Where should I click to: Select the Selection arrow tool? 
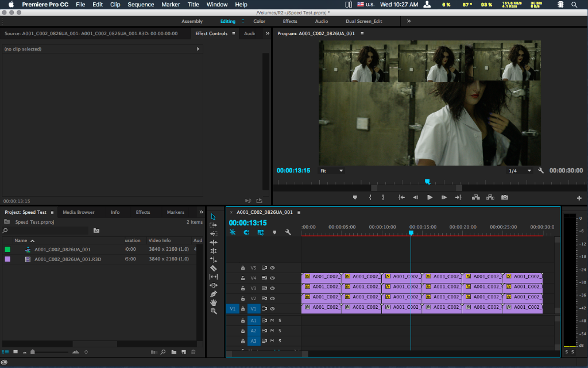[x=214, y=217]
